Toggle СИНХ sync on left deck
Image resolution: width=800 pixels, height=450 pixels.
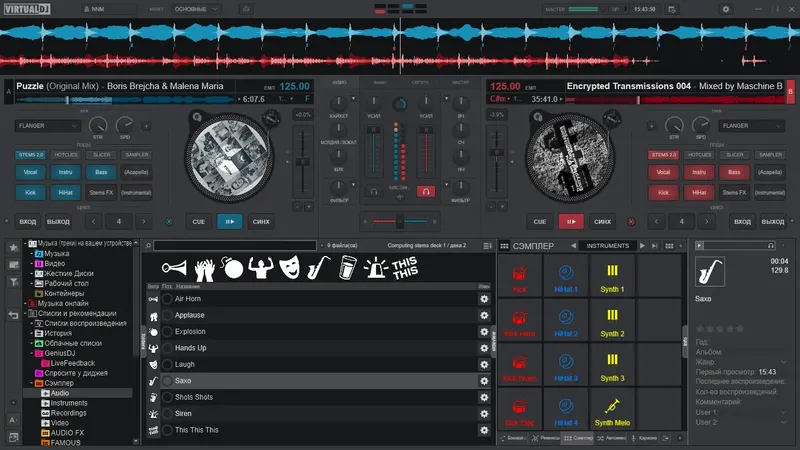coord(261,222)
